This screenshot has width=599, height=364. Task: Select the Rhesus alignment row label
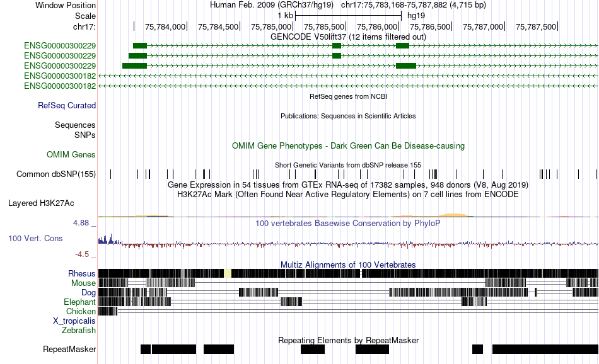(x=82, y=273)
